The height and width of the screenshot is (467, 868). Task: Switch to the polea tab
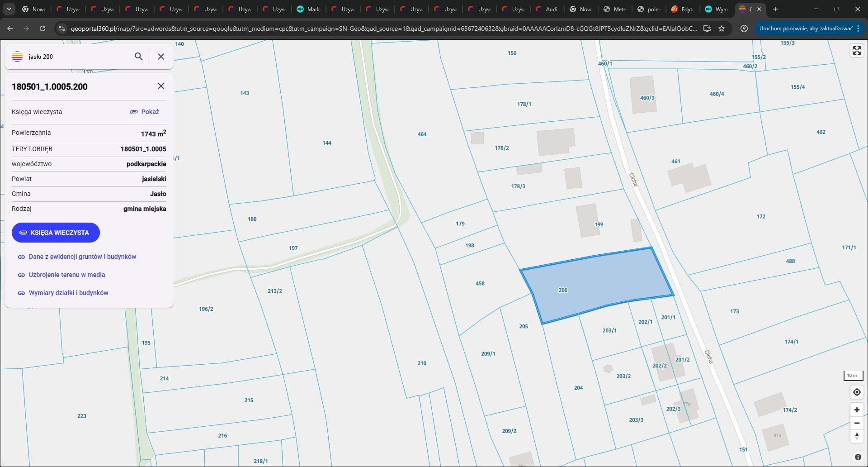point(649,9)
